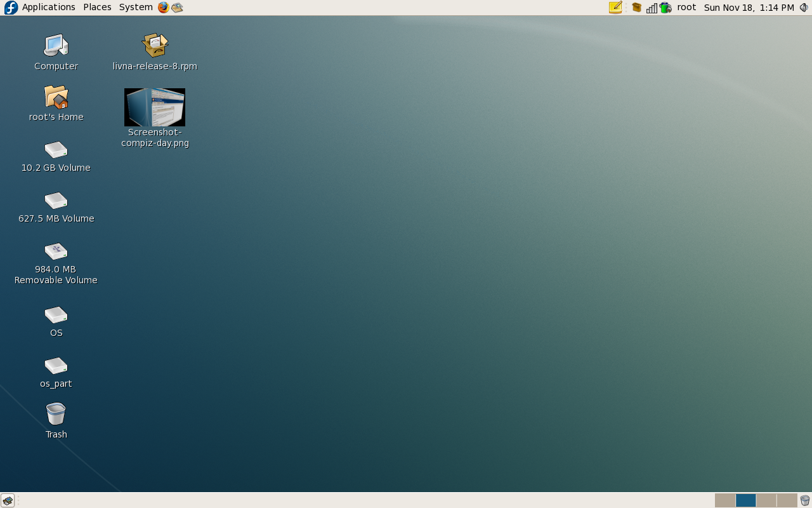Viewport: 812px width, 508px height.
Task: Open the Sticky Notes applet
Action: (615, 8)
